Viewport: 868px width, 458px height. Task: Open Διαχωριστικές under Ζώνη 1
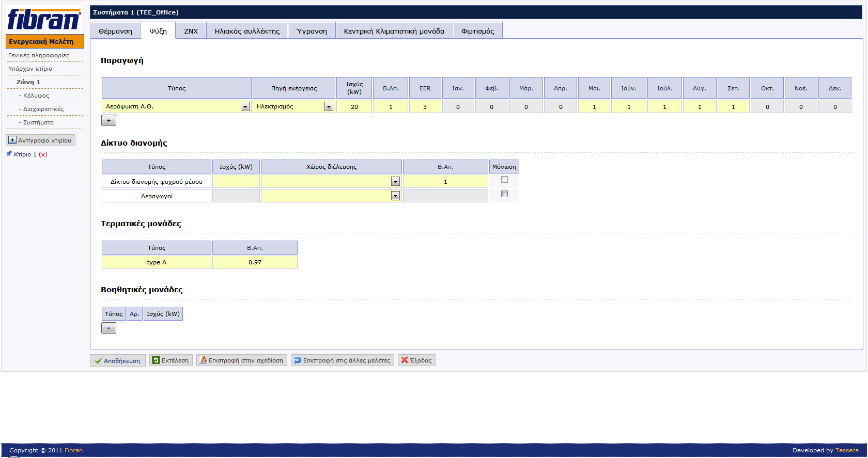(x=43, y=109)
